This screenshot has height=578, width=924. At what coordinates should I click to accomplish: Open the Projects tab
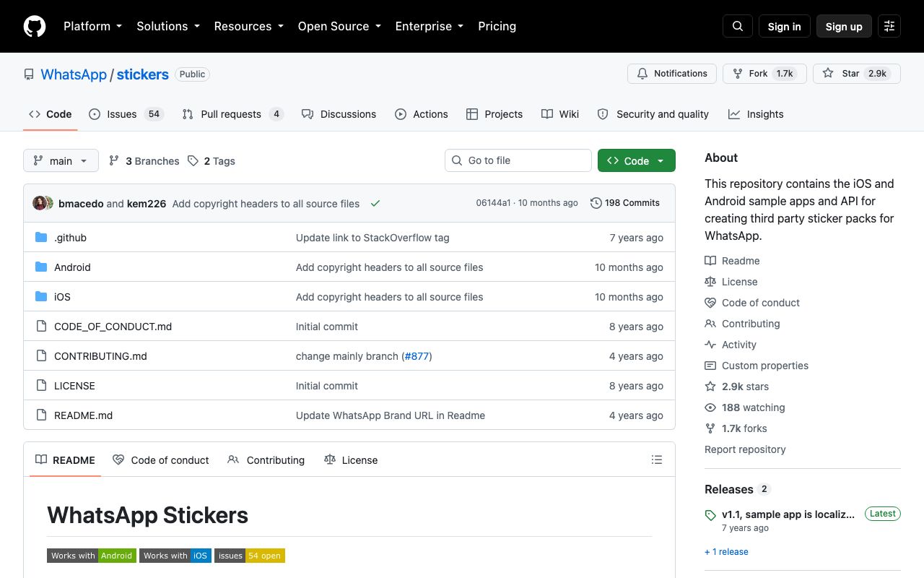click(494, 114)
